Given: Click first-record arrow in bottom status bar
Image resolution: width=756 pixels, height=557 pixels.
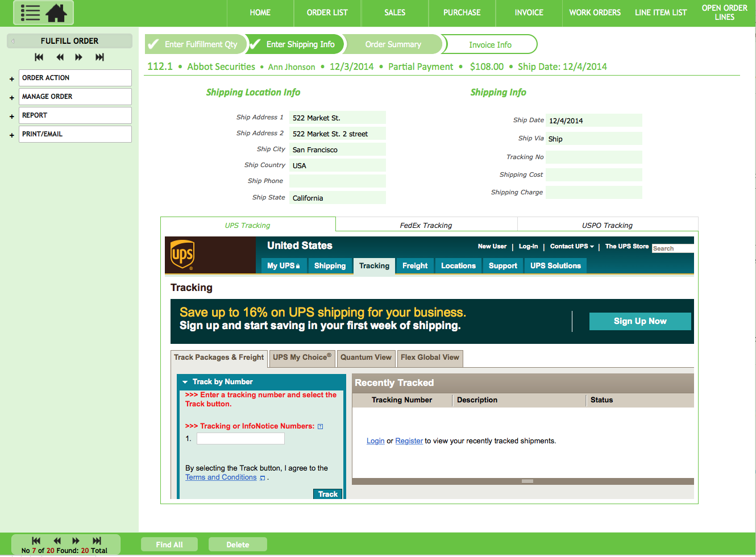Looking at the screenshot, I should pos(36,541).
